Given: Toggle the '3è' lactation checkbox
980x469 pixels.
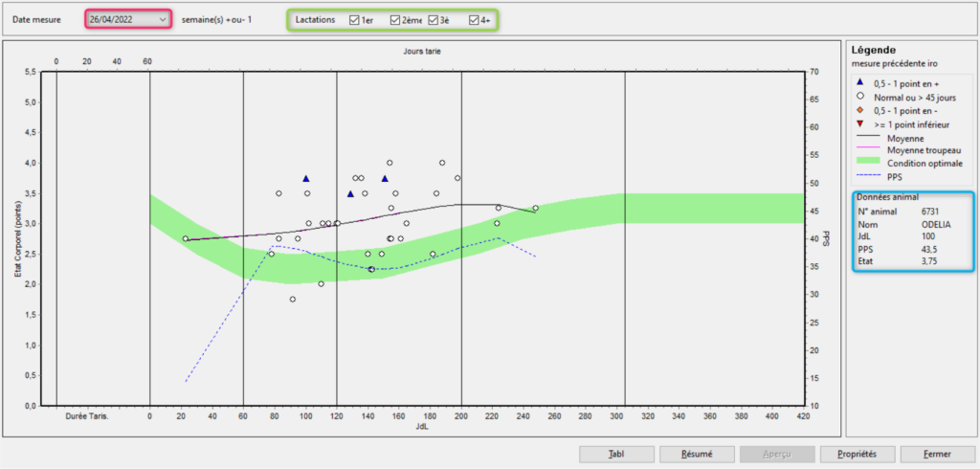Looking at the screenshot, I should click(x=434, y=19).
